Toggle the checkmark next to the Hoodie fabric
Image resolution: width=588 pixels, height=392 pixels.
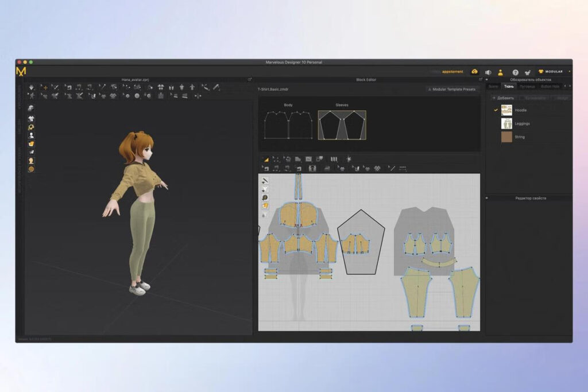click(496, 110)
